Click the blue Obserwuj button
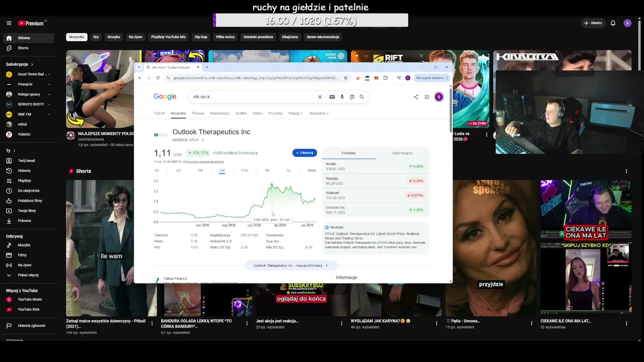Viewport: 644px width, 362px height. 305,153
